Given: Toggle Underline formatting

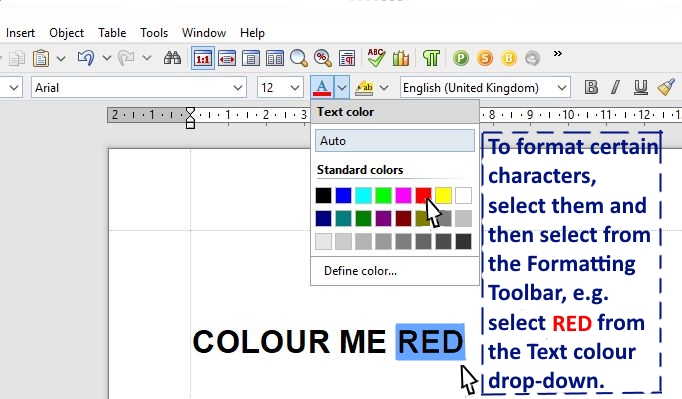Looking at the screenshot, I should 640,87.
